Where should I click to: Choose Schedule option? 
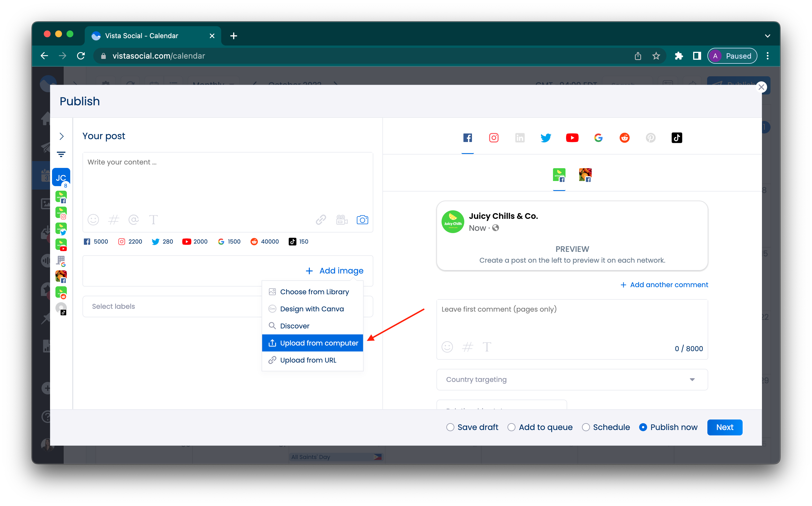pos(606,427)
